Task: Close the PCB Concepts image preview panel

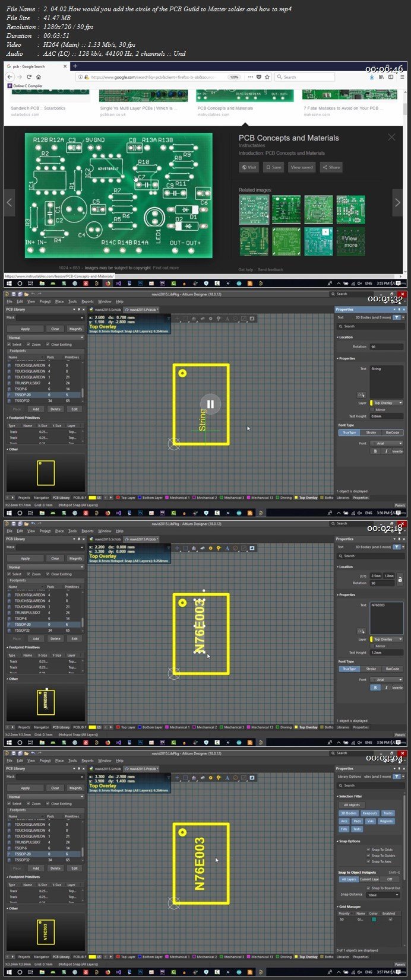Action: pyautogui.click(x=391, y=137)
